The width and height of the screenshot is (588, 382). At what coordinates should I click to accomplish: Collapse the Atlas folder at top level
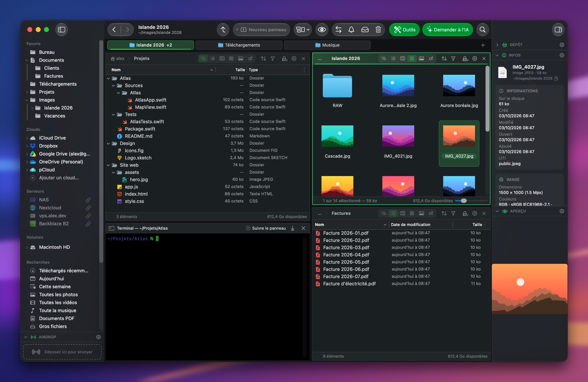point(108,78)
